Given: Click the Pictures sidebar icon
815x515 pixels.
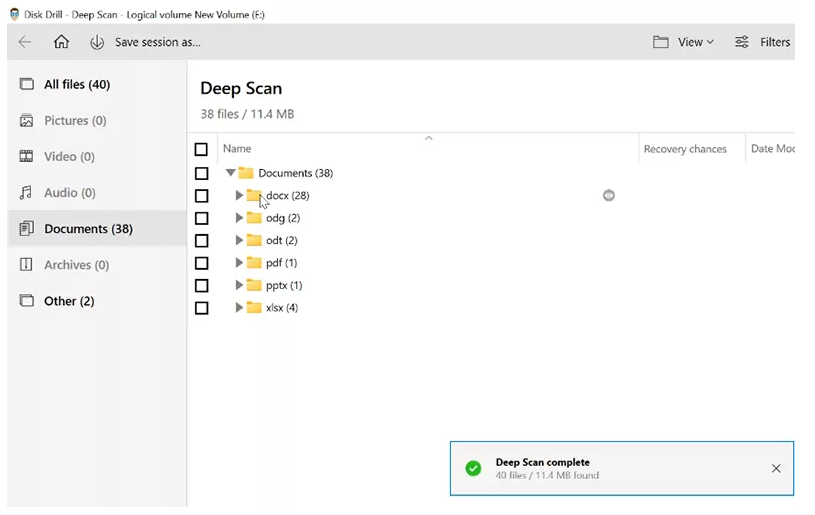Looking at the screenshot, I should point(27,121).
